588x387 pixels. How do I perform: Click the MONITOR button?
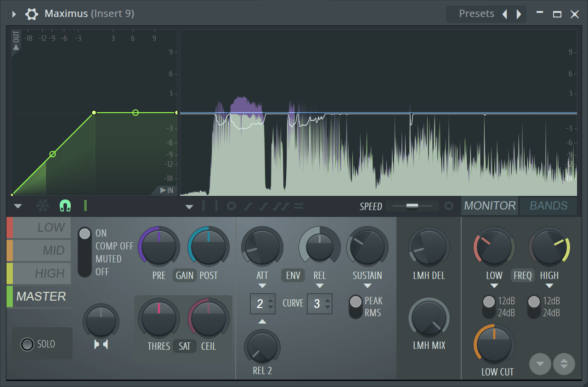tap(490, 206)
